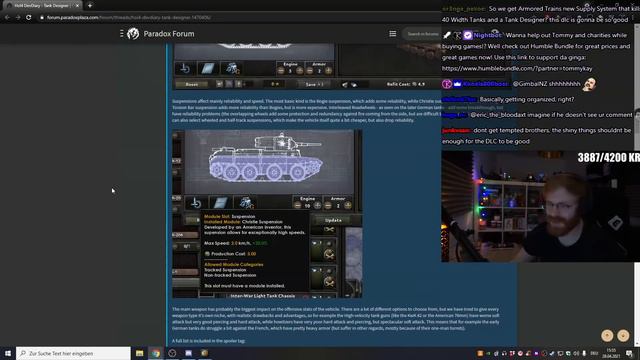The height and width of the screenshot is (360, 640).
Task: Open the taskbar clock and date
Action: (611, 353)
